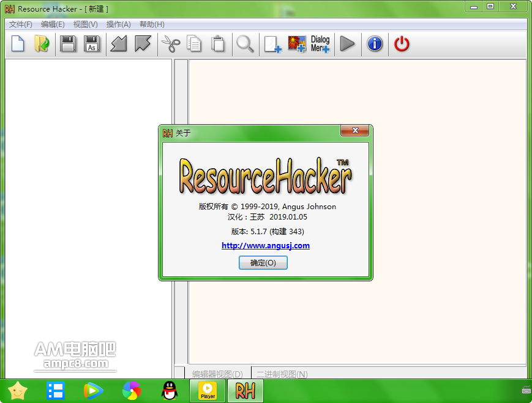Minimize the Resource Hacker window
Image resolution: width=532 pixels, height=403 pixels.
tap(474, 7)
